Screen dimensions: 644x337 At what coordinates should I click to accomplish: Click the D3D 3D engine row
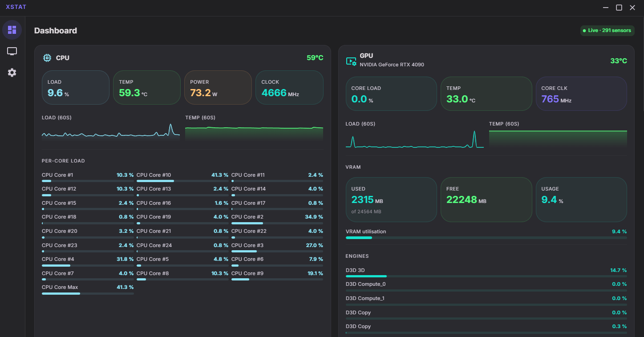[x=485, y=272]
